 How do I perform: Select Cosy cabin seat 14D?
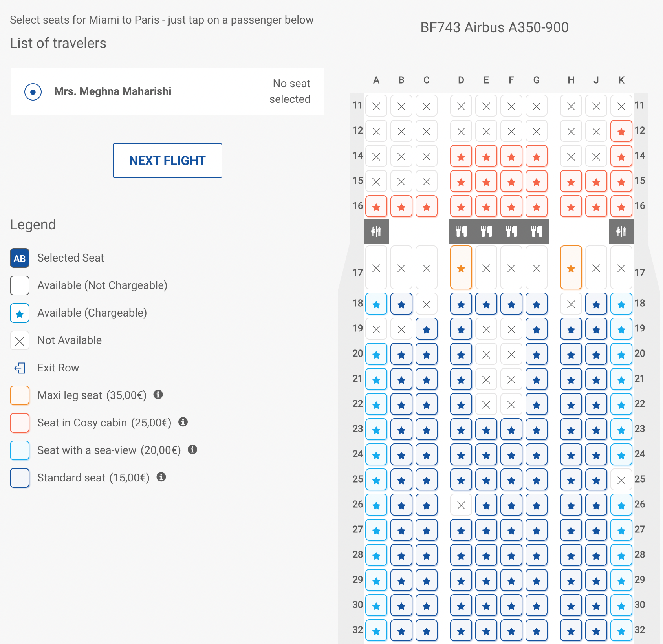pos(461,156)
